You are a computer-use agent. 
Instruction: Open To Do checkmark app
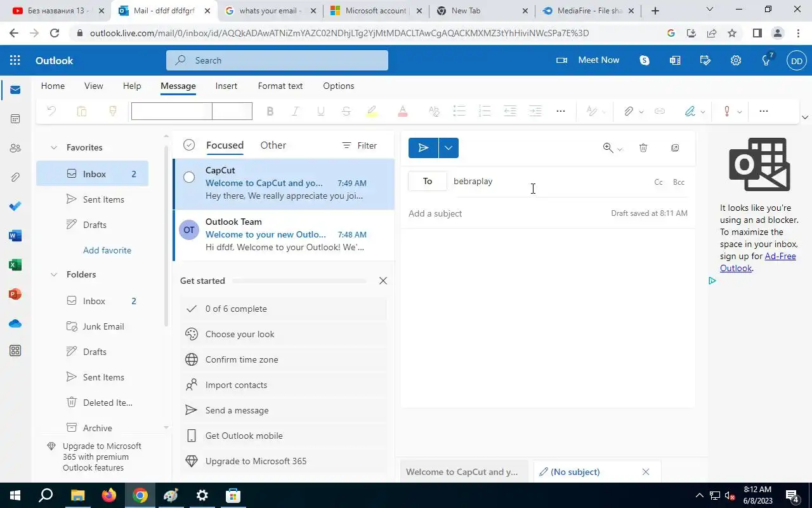(x=15, y=206)
